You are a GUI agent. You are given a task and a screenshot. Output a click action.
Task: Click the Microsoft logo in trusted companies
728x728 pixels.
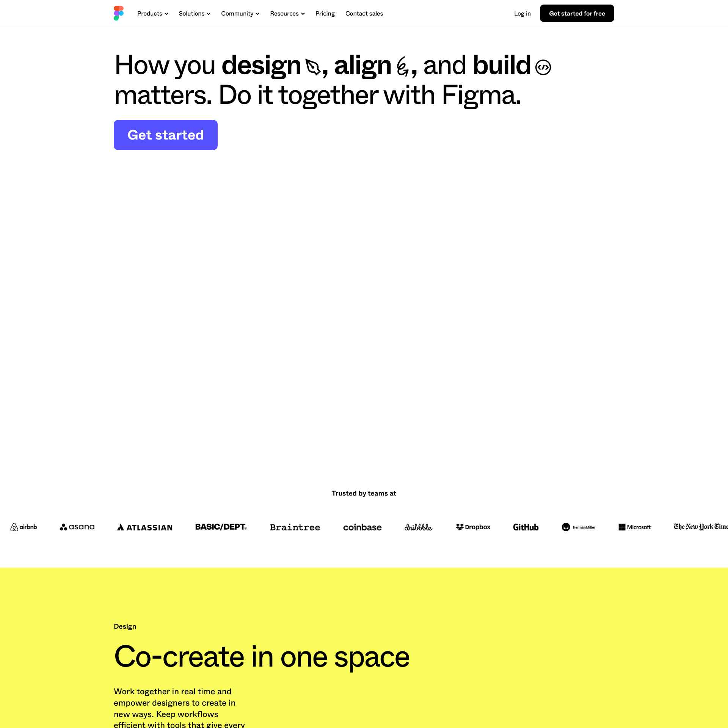(634, 527)
